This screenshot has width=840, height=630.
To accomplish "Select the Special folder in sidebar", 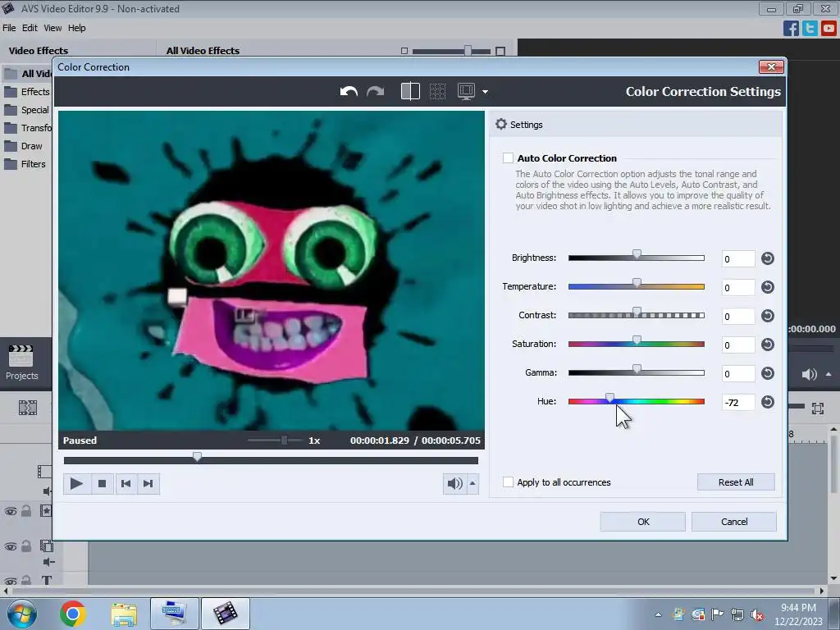I will (27, 110).
